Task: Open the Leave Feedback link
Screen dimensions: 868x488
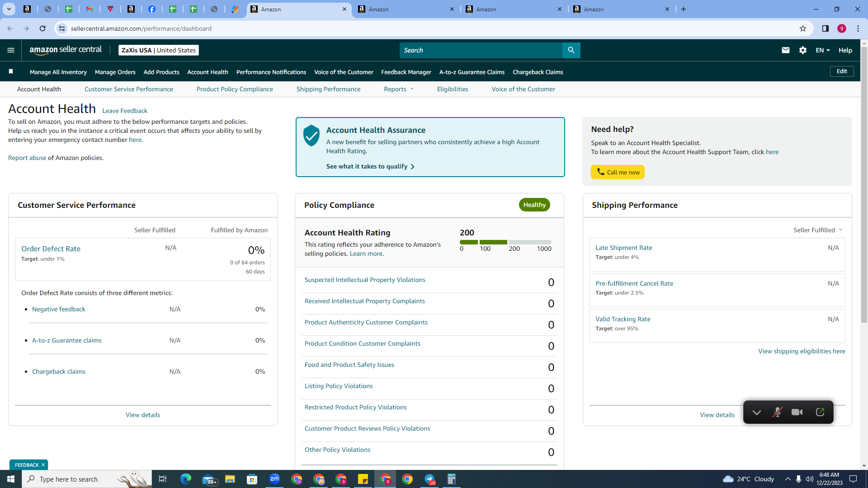Action: click(125, 111)
